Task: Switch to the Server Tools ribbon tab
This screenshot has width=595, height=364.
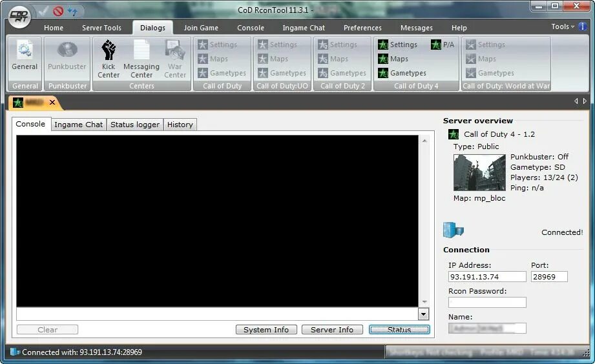Action: (101, 28)
